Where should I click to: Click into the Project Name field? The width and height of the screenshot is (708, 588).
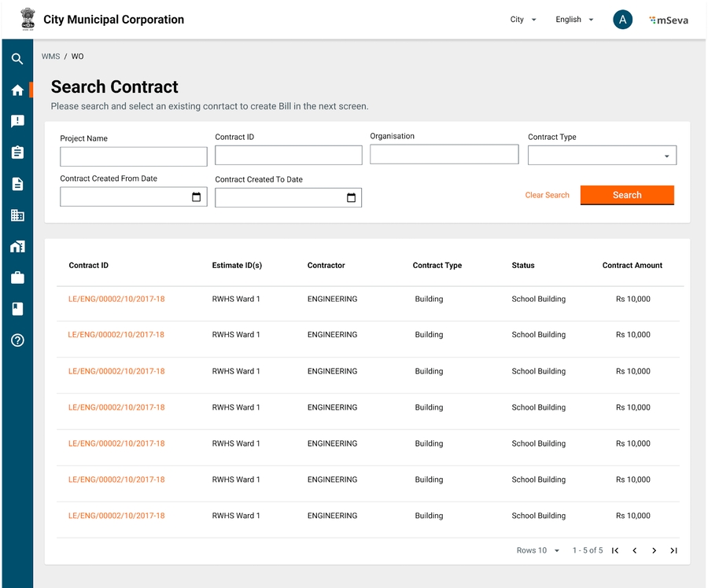tap(133, 156)
